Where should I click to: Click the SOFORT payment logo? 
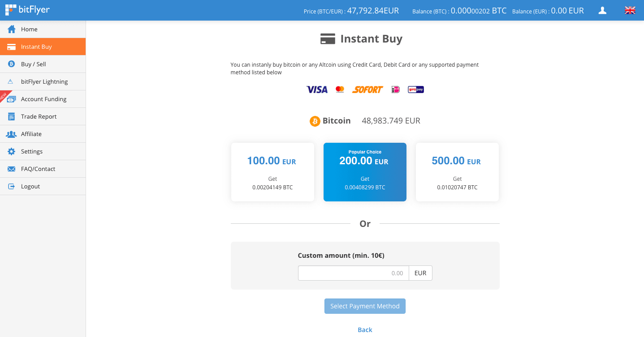(367, 90)
